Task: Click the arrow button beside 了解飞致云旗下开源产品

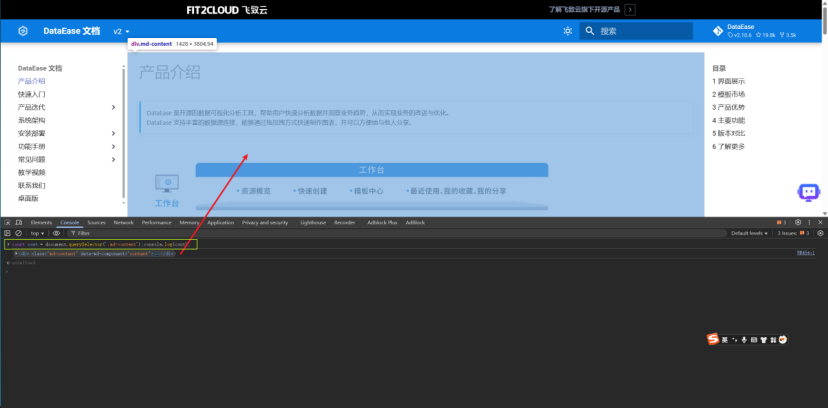Action: pos(629,10)
